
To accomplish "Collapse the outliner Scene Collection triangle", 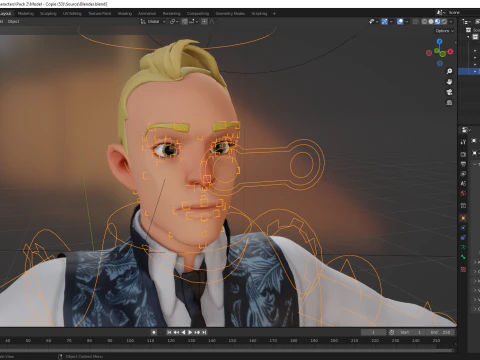I will coord(469,37).
